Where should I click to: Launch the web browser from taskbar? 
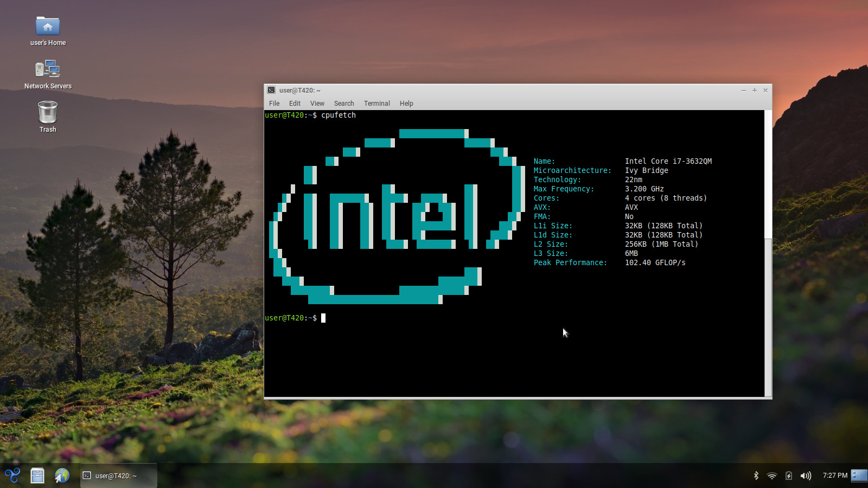(62, 476)
